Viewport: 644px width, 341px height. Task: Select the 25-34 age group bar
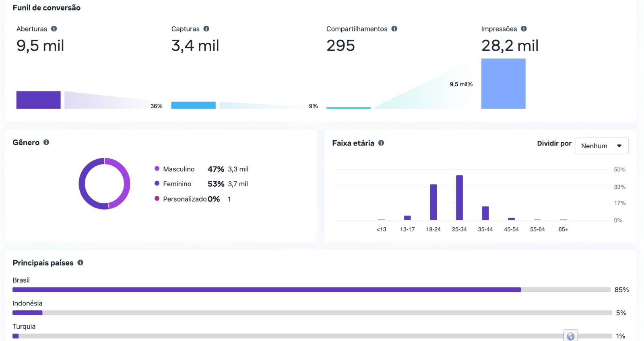click(459, 198)
